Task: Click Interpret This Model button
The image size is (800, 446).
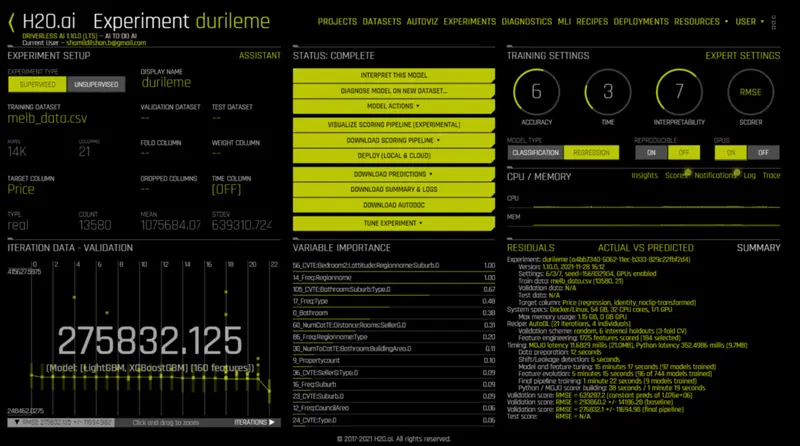Action: 393,76
